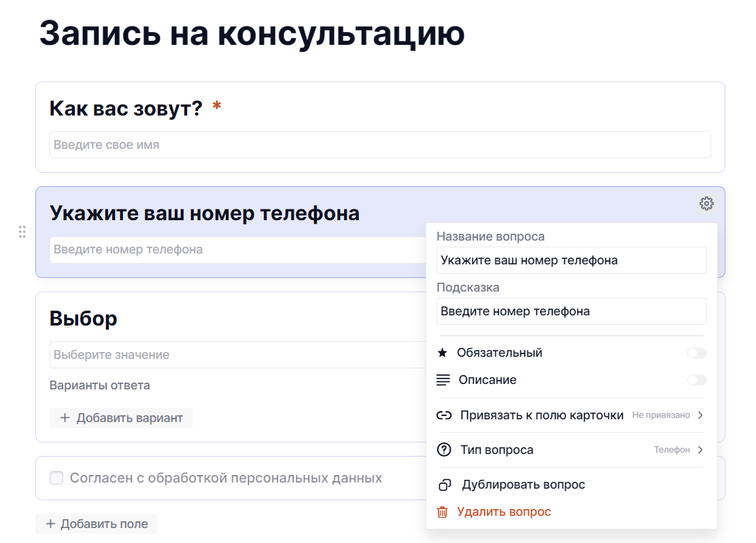Open the Телефон question type chevron
Image resolution: width=756 pixels, height=543 pixels.
700,450
